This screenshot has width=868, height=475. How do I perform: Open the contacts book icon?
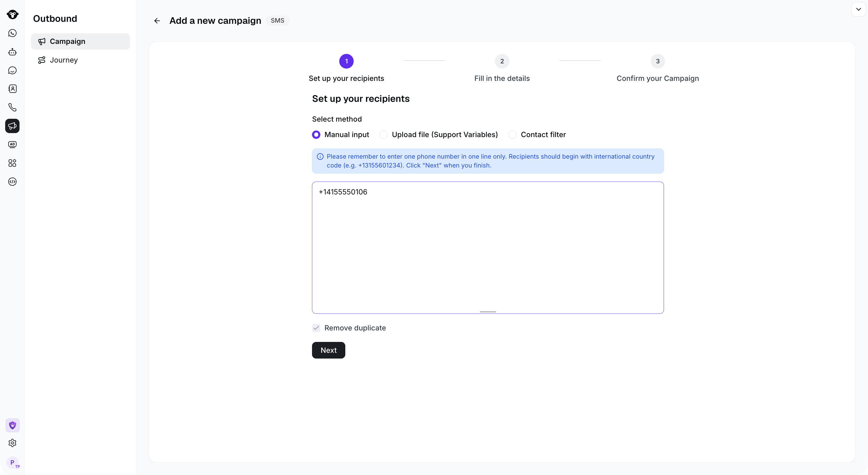pyautogui.click(x=12, y=89)
